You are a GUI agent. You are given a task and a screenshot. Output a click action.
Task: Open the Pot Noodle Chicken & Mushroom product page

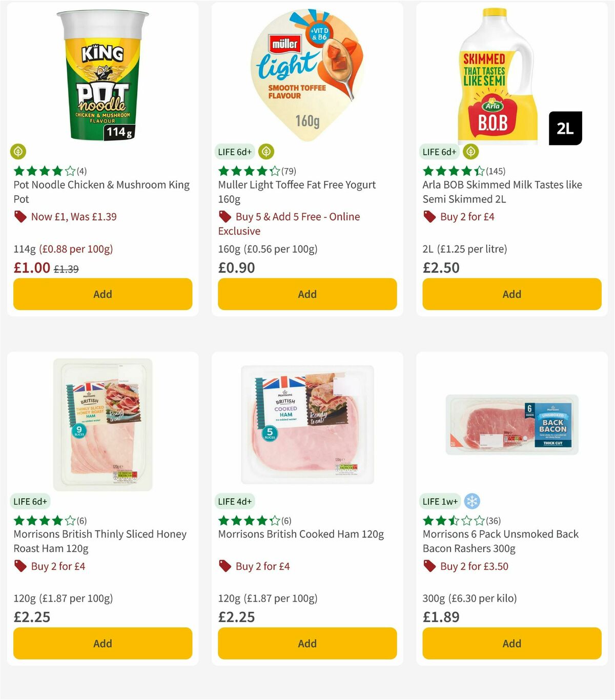coord(101,192)
